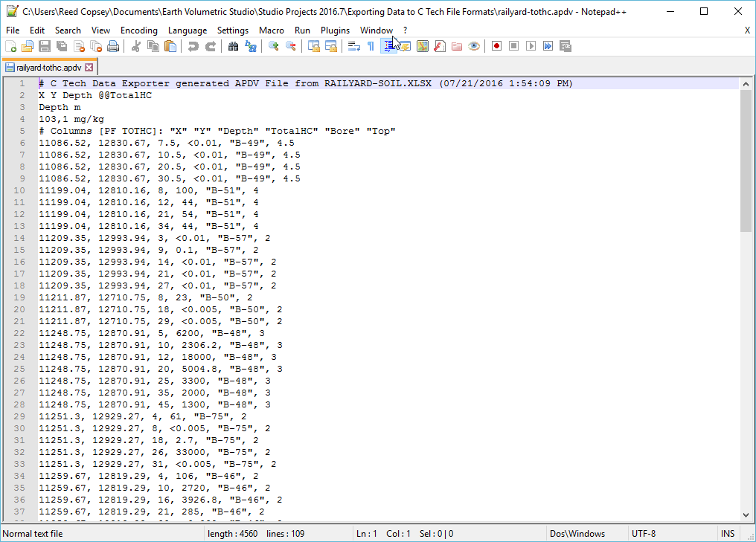
Task: Toggle Show All Characters pilcrow button
Action: pos(371,46)
